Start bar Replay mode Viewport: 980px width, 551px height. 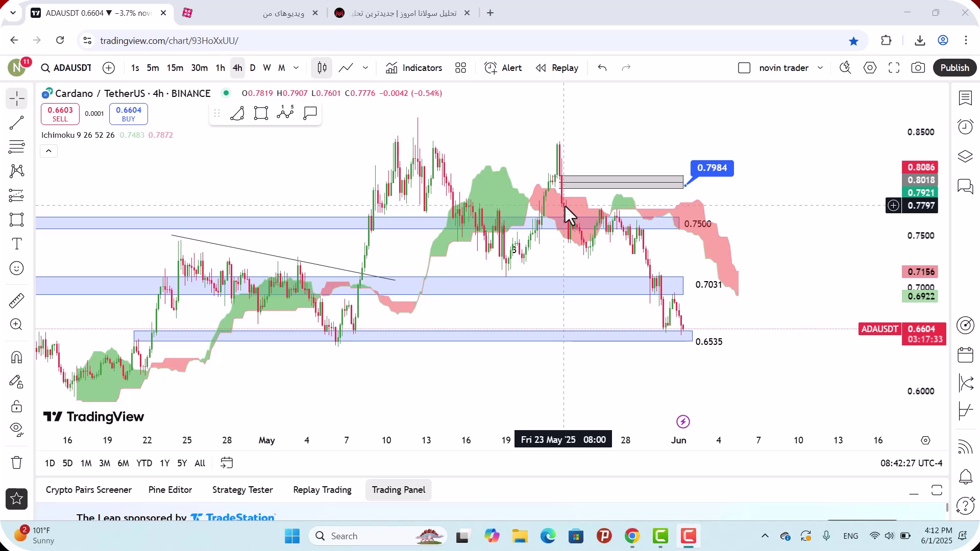click(557, 68)
